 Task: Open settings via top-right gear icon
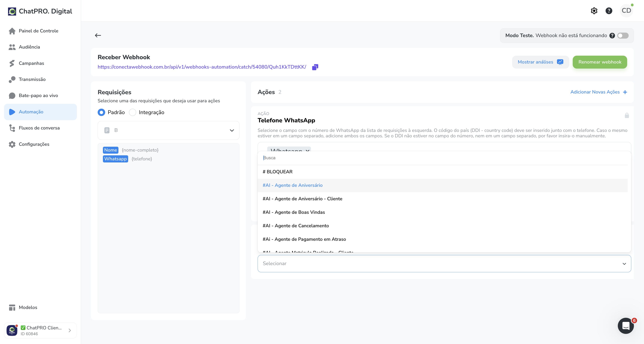pyautogui.click(x=594, y=11)
